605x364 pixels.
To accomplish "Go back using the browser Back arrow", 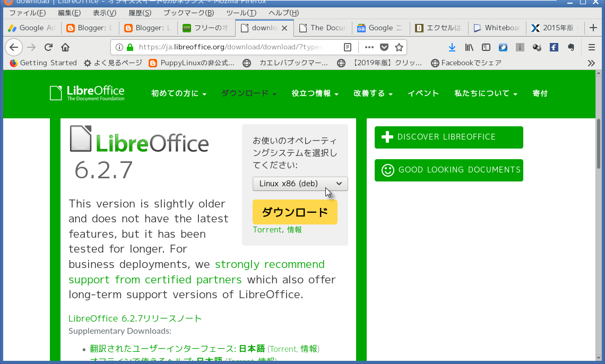I will click(x=14, y=47).
